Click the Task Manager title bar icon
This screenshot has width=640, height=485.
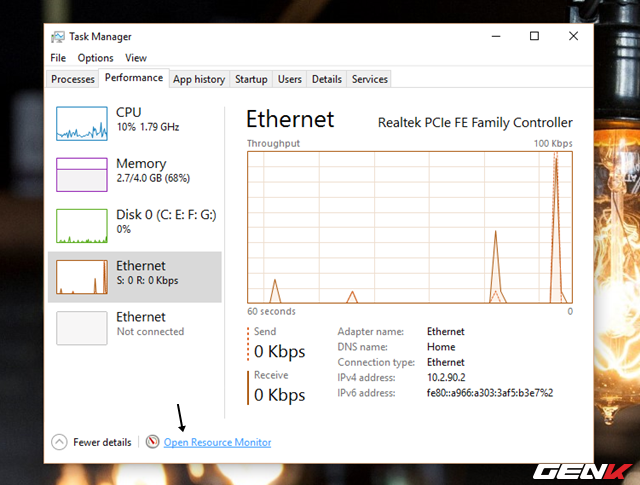(x=57, y=37)
